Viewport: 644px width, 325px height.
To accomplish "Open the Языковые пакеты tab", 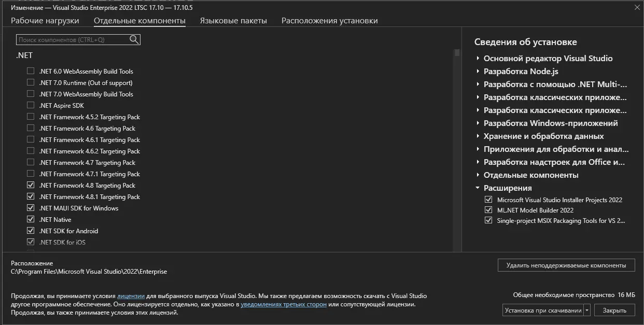I will [x=233, y=21].
